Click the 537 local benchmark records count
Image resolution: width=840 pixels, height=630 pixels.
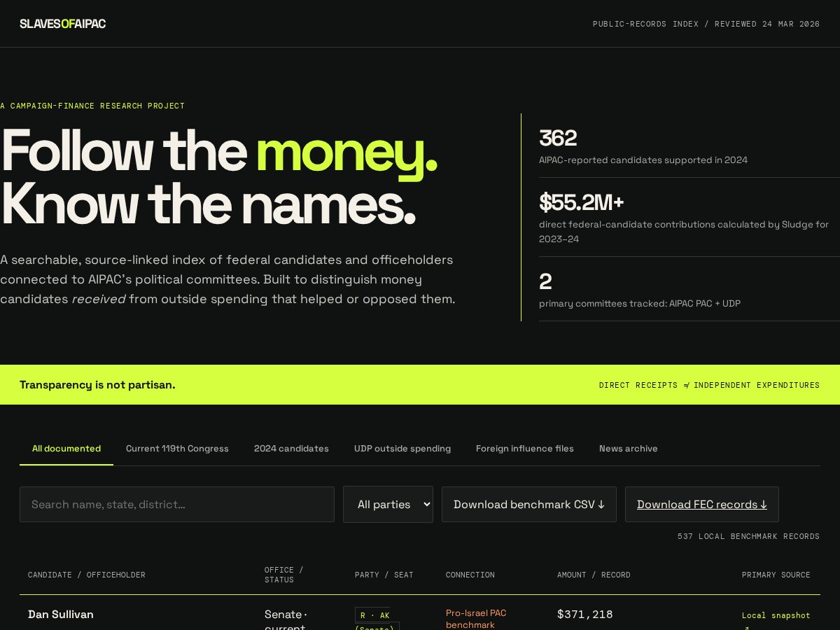(x=748, y=536)
